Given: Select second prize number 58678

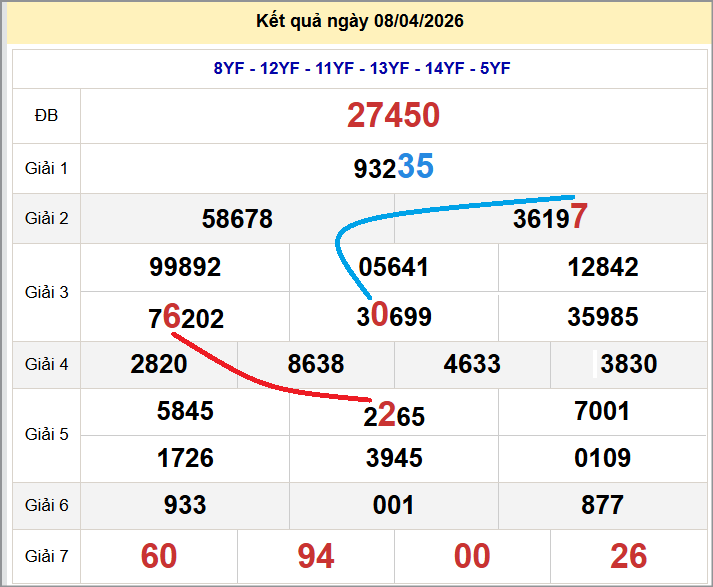Looking at the screenshot, I should click(237, 219).
